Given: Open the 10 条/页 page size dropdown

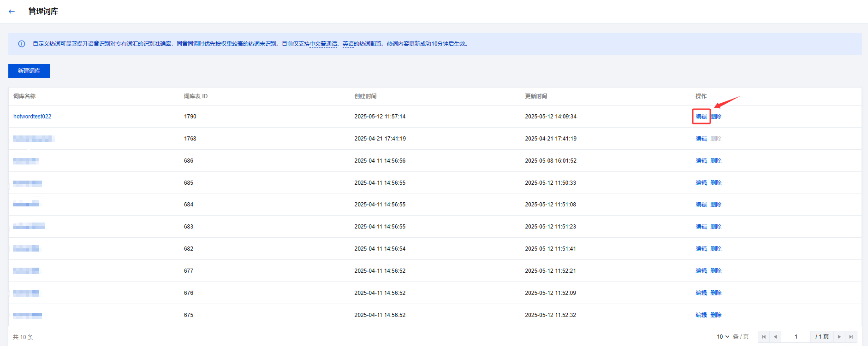Looking at the screenshot, I should coord(723,337).
